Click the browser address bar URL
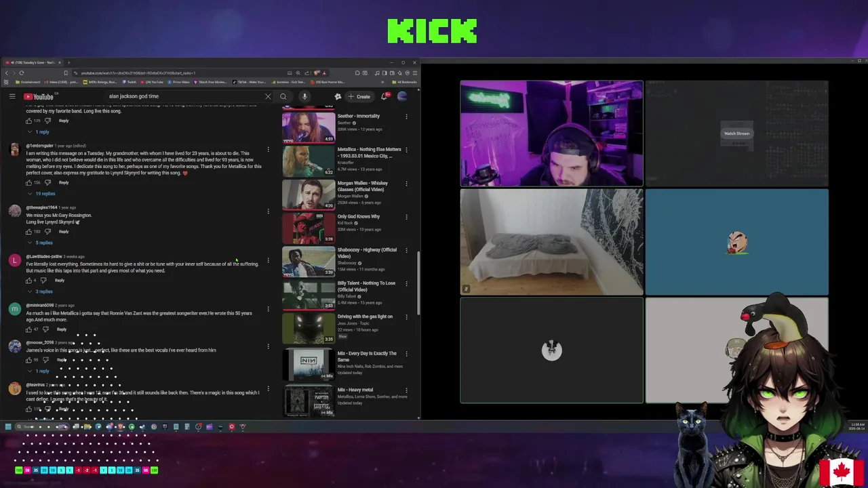The image size is (868, 488). tap(138, 73)
